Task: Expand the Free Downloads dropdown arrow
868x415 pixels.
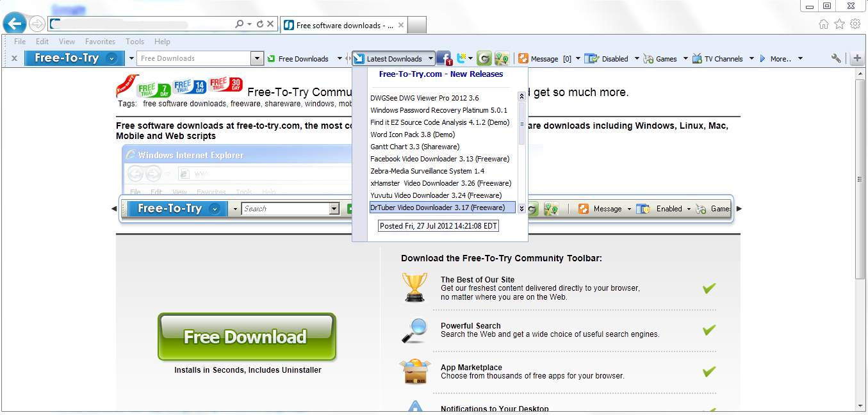Action: 340,59
